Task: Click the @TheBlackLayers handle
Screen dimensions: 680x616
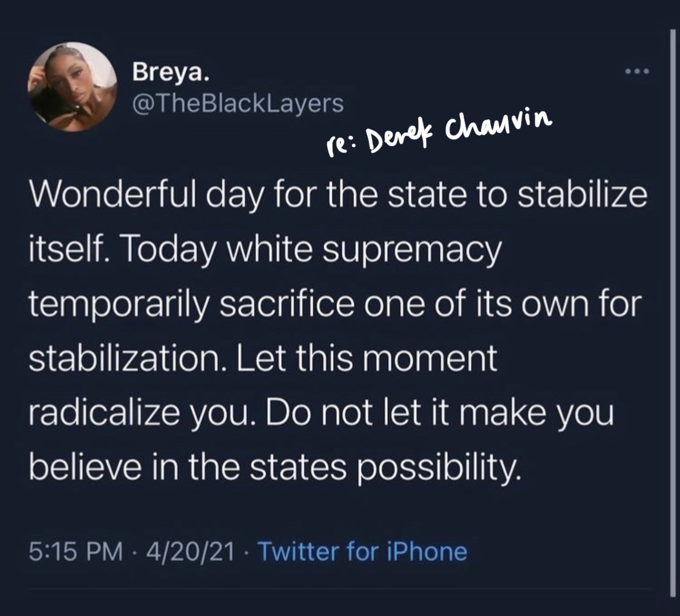Action: [238, 103]
